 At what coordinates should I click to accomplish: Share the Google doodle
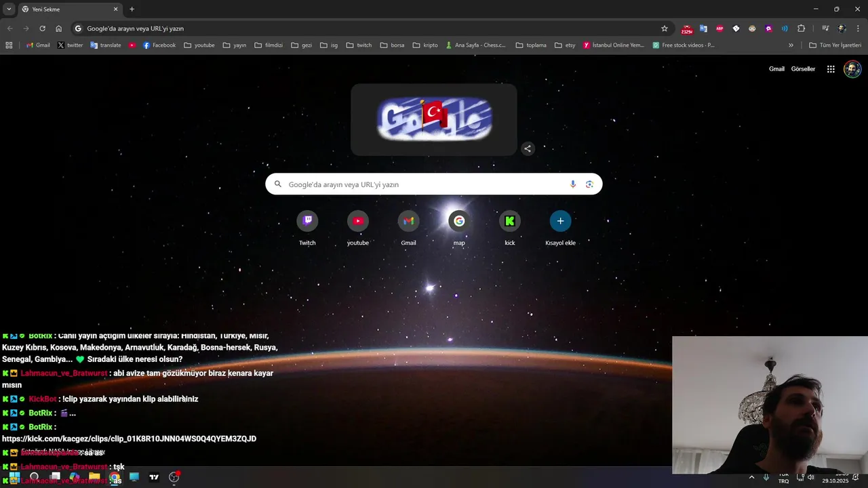coord(528,148)
